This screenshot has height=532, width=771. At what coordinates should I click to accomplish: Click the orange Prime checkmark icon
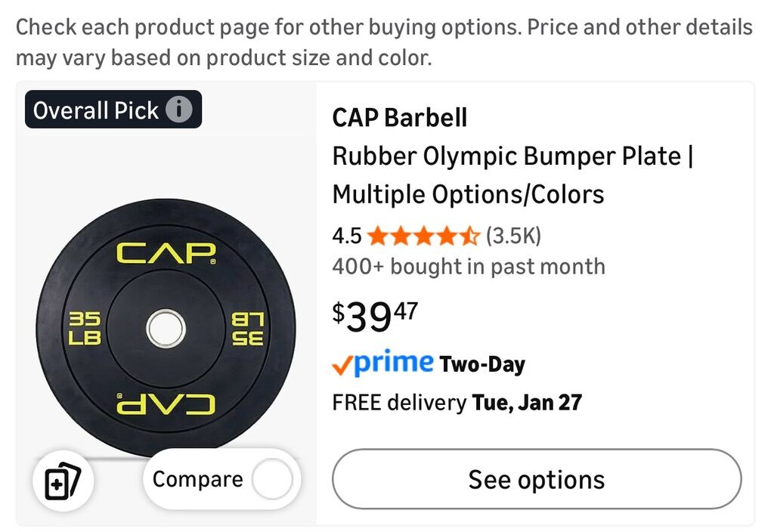coord(342,367)
